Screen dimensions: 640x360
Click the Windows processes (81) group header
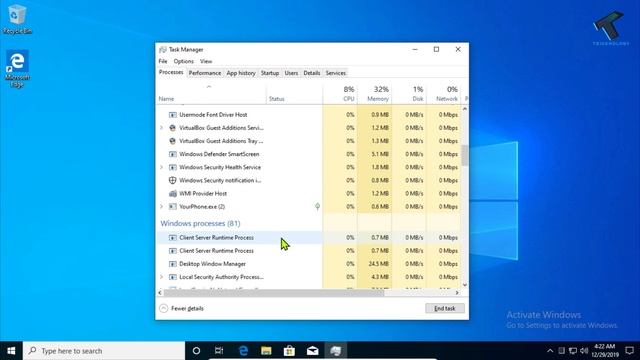click(200, 223)
